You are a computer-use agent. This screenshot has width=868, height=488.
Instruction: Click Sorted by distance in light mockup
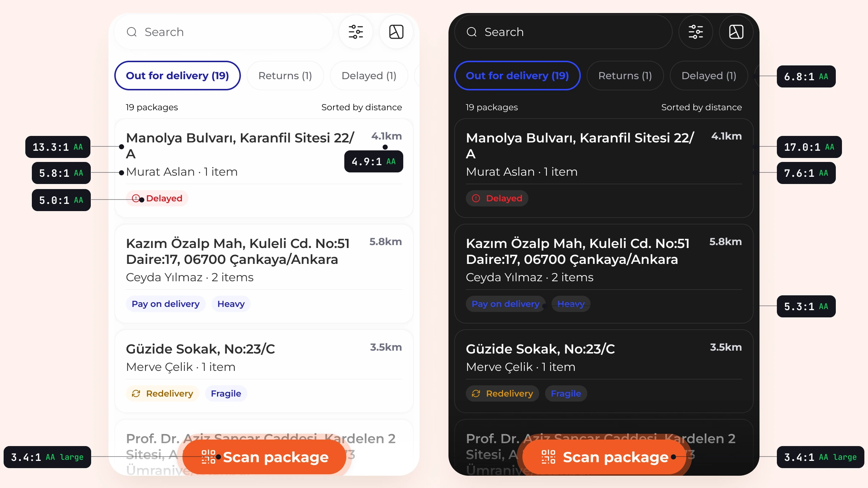(x=362, y=107)
